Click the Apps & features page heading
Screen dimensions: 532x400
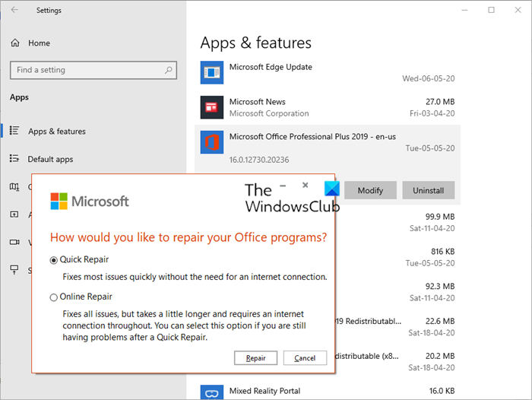pos(255,43)
